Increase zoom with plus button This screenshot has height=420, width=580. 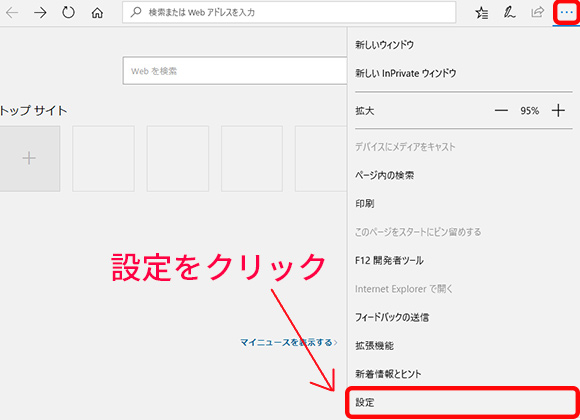tap(558, 111)
